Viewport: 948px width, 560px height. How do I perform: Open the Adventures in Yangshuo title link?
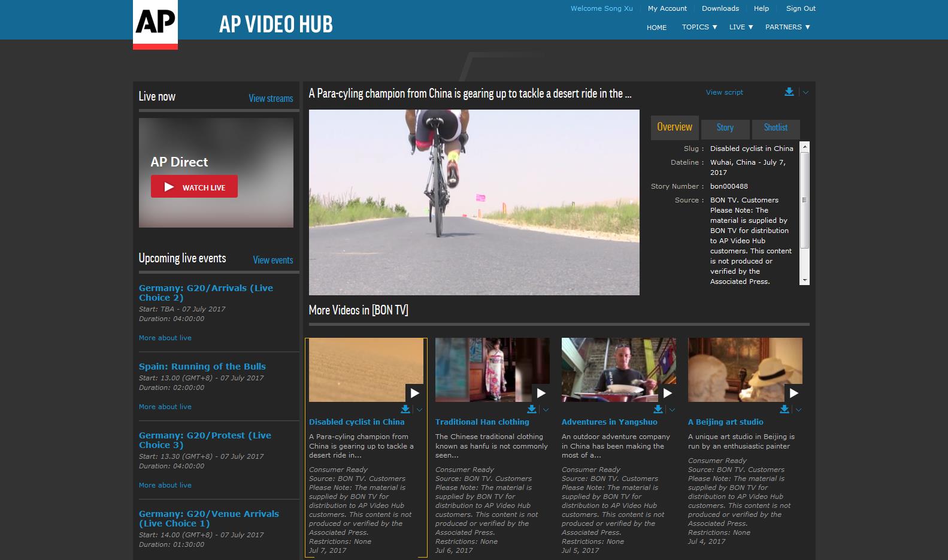point(609,422)
